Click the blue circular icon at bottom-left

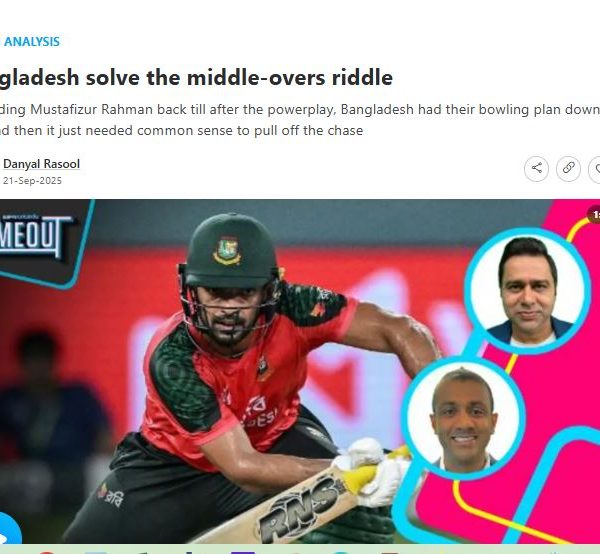pyautogui.click(x=10, y=529)
